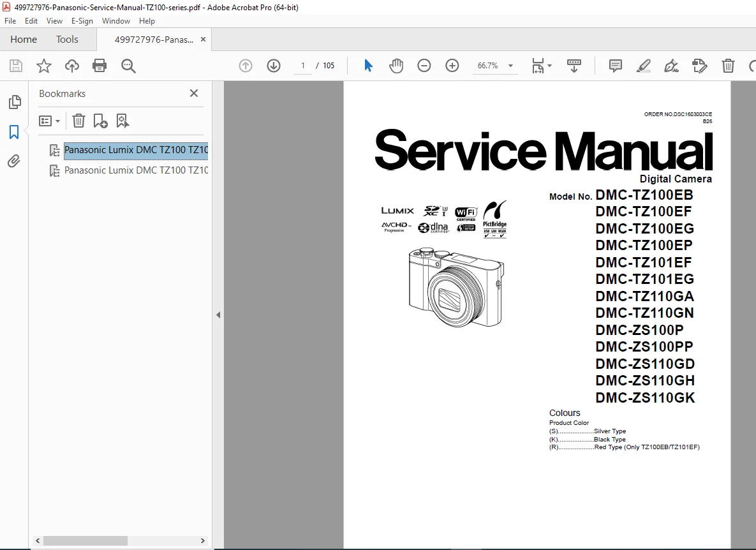The width and height of the screenshot is (756, 550).
Task: Switch to the Home tab
Action: pos(24,40)
